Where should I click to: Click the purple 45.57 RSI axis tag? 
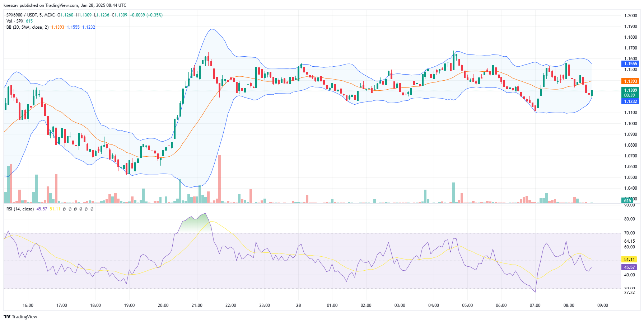[x=629, y=267]
